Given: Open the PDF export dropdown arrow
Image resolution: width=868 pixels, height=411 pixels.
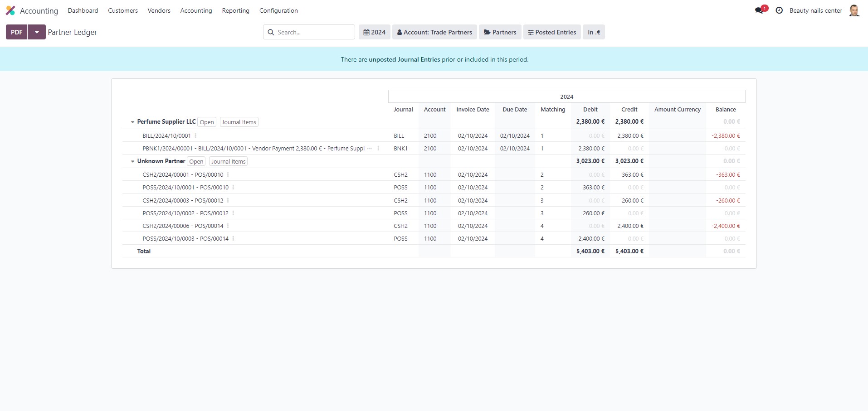Looking at the screenshot, I should tap(36, 32).
